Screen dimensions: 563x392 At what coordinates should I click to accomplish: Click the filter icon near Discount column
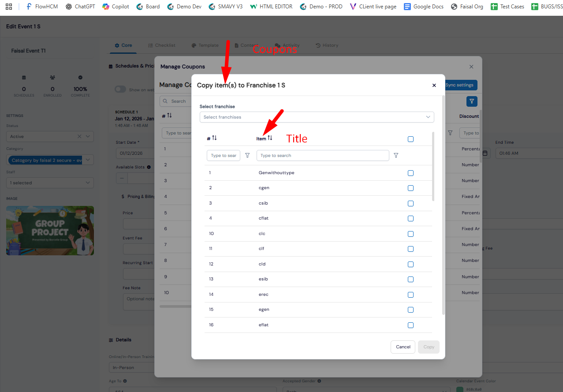tap(450, 133)
